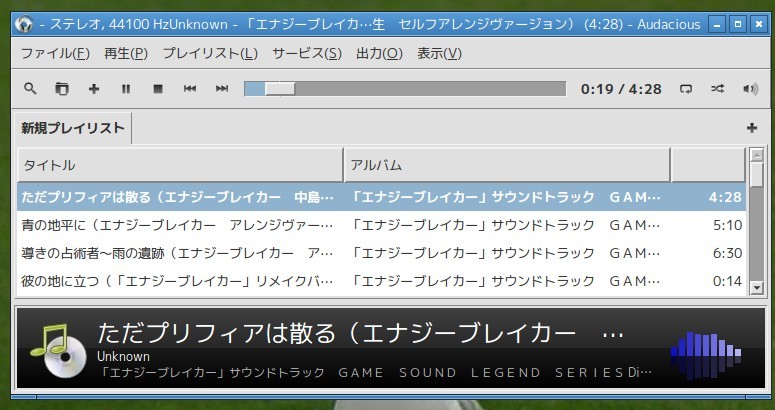Minimize the Audacious window

pos(717,24)
